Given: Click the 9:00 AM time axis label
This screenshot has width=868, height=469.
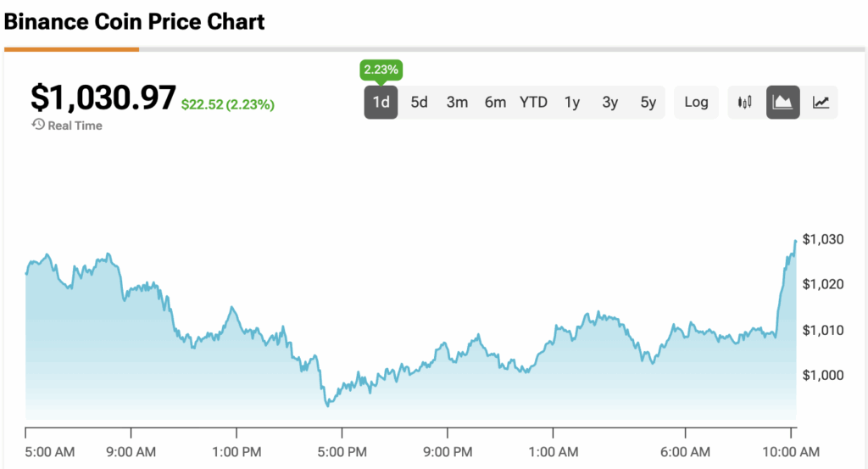Looking at the screenshot, I should pyautogui.click(x=131, y=452).
